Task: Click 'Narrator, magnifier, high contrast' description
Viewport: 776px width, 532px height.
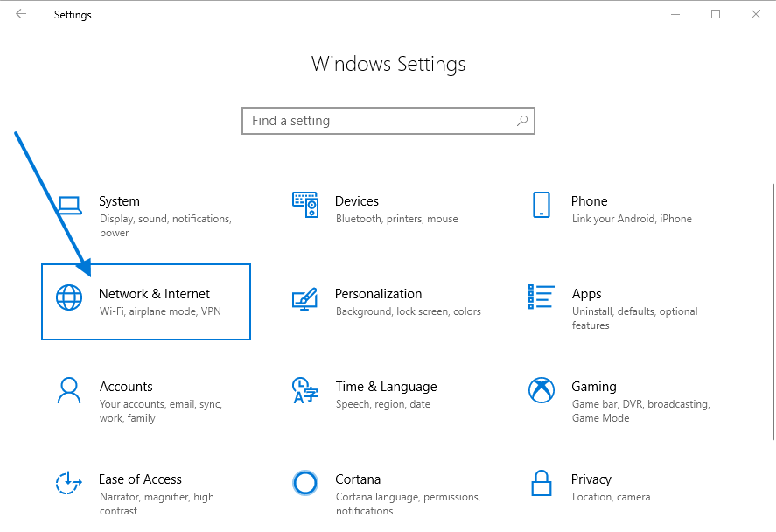Action: (157, 504)
